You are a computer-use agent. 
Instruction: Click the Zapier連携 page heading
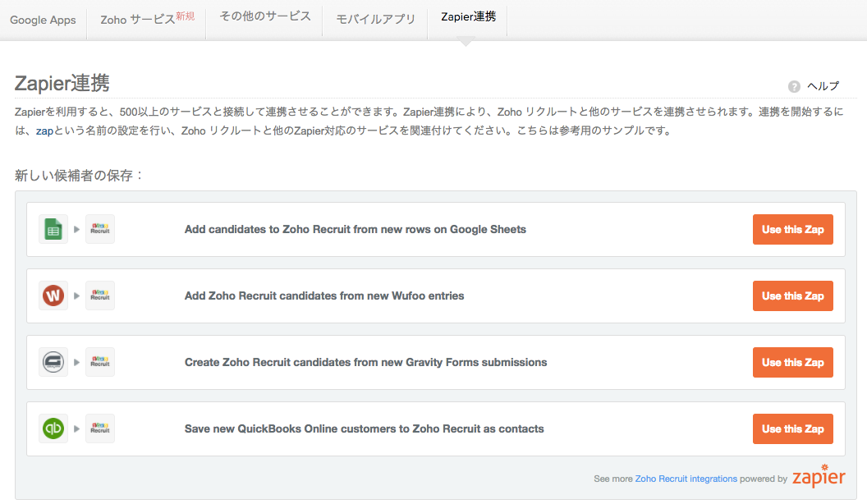click(62, 84)
